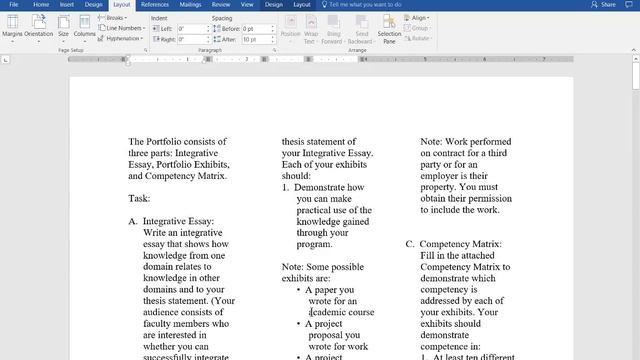The width and height of the screenshot is (640, 360).
Task: Switch to the References tab
Action: (x=155, y=4)
